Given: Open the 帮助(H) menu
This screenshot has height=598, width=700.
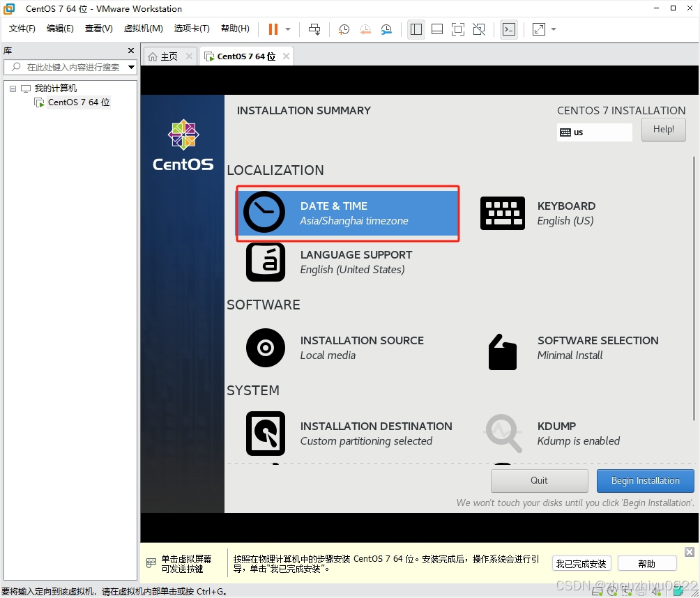Looking at the screenshot, I should (235, 29).
